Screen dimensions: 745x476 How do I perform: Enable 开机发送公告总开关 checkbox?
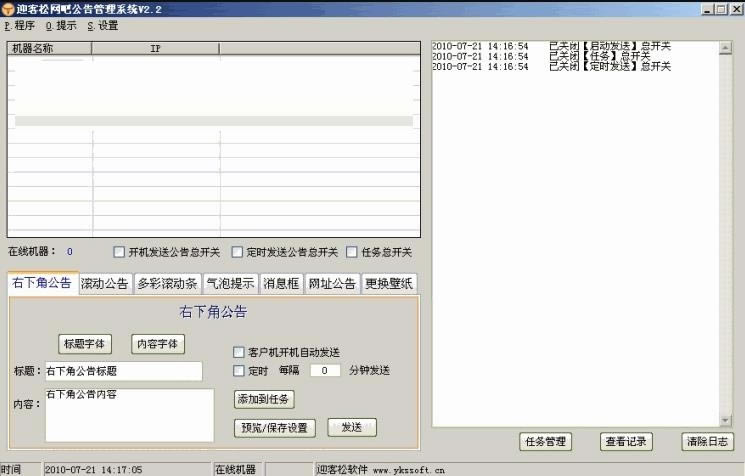tap(119, 252)
